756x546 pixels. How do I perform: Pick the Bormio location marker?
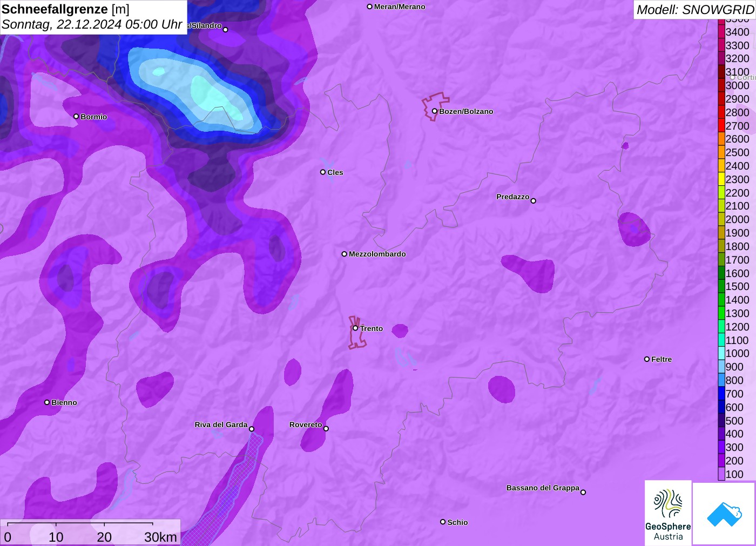pyautogui.click(x=76, y=116)
